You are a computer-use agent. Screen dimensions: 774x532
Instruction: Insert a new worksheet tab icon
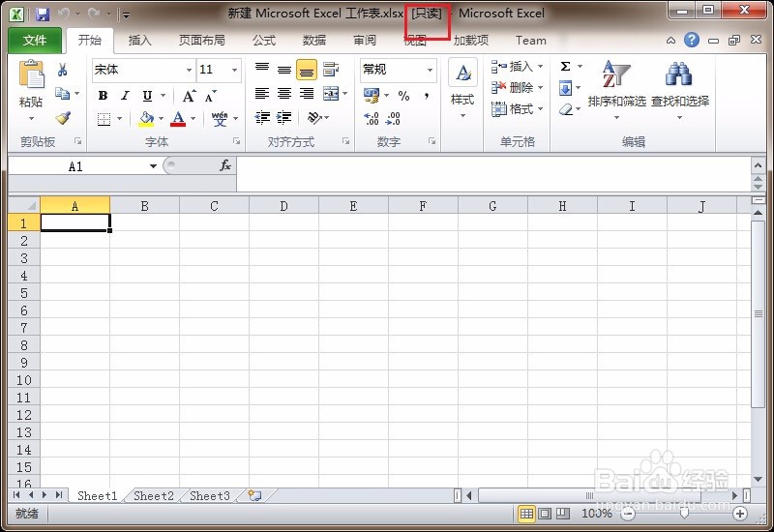coord(254,495)
